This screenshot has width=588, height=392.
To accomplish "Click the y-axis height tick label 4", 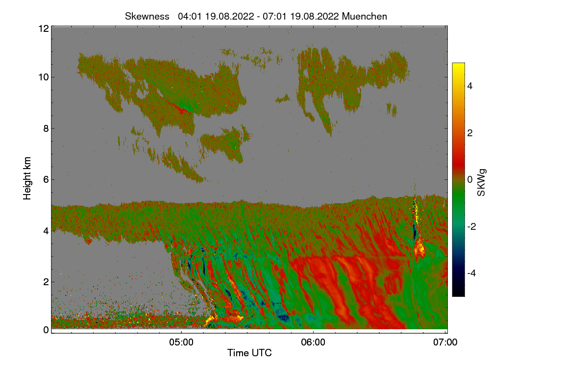I will coord(46,230).
